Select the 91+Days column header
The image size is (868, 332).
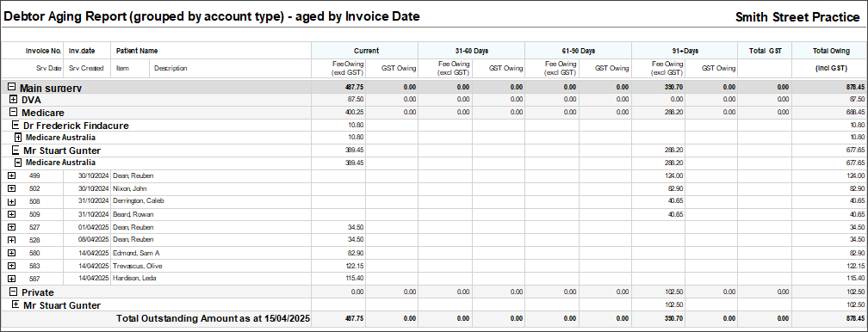684,51
